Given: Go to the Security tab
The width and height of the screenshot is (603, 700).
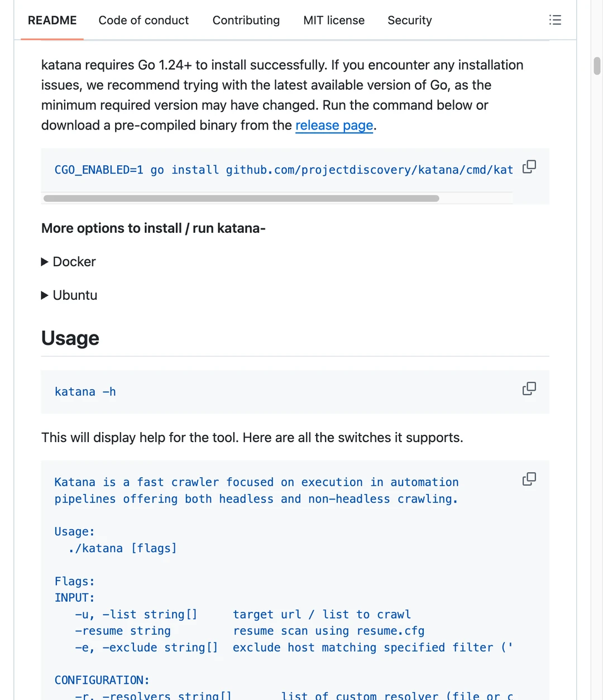Looking at the screenshot, I should (x=409, y=20).
